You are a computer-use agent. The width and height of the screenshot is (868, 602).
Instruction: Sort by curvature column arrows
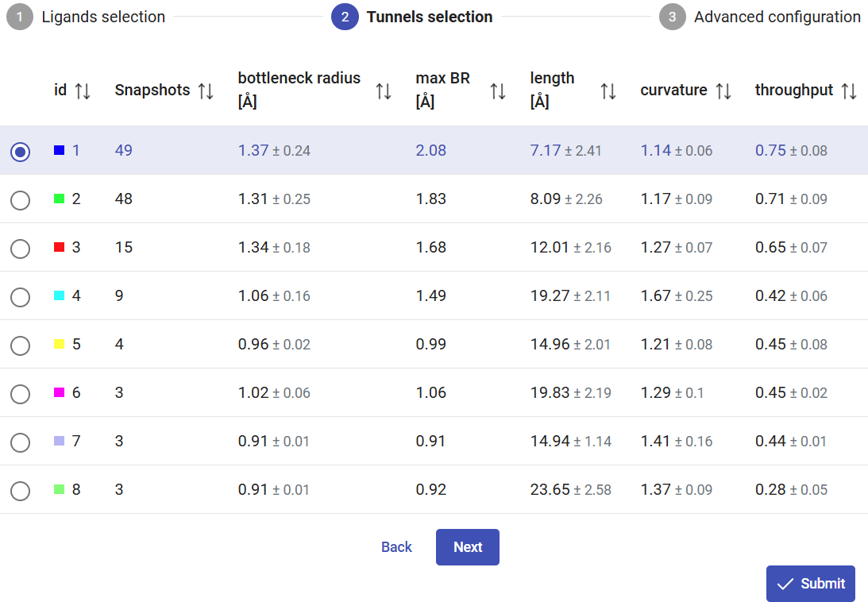point(723,91)
